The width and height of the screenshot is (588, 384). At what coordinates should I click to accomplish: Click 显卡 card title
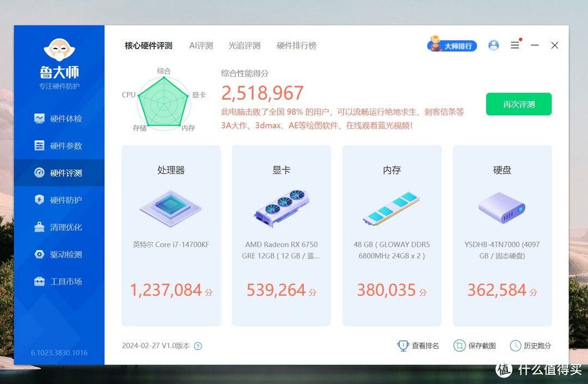[x=281, y=170]
